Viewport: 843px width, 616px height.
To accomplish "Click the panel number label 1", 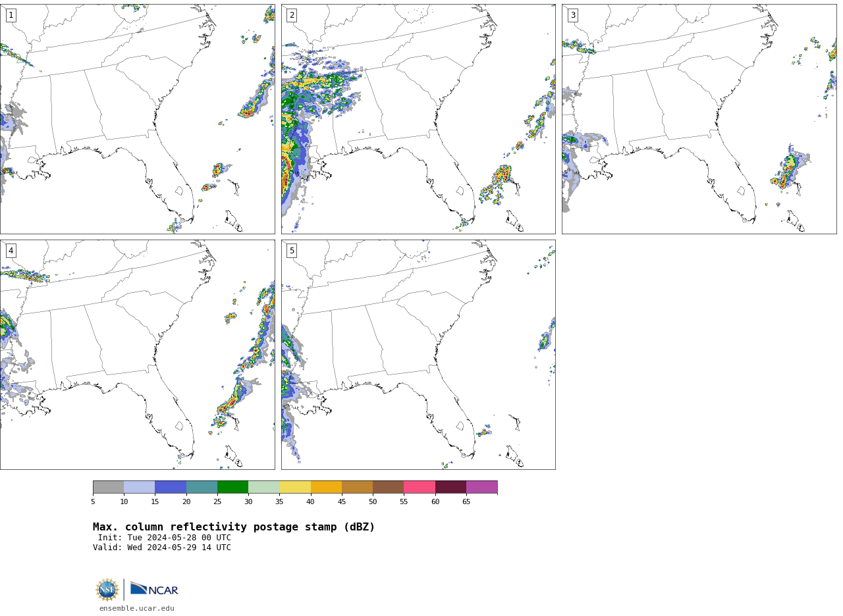I will tap(11, 15).
